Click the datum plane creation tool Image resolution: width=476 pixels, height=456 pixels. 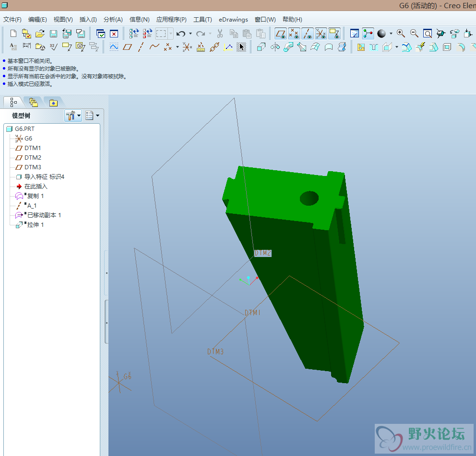pyautogui.click(x=127, y=47)
